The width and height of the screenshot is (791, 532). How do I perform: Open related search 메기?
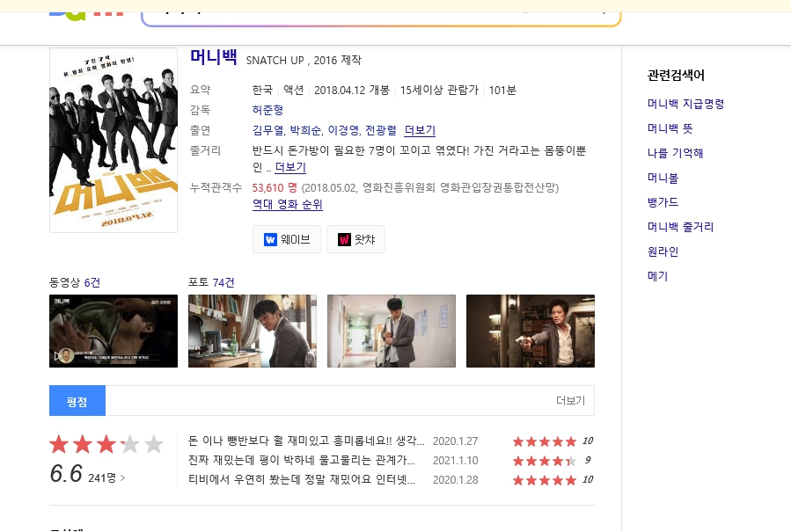click(657, 276)
